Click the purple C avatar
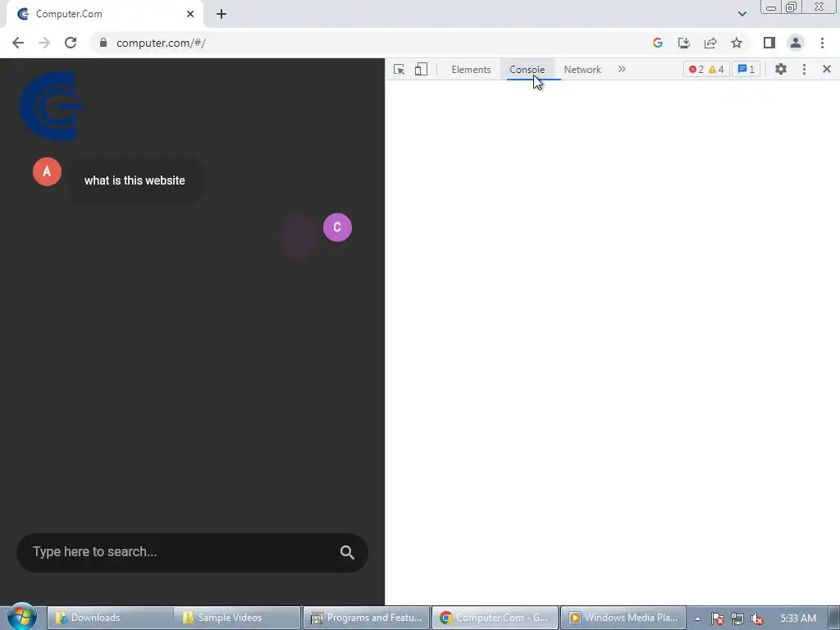 point(337,227)
